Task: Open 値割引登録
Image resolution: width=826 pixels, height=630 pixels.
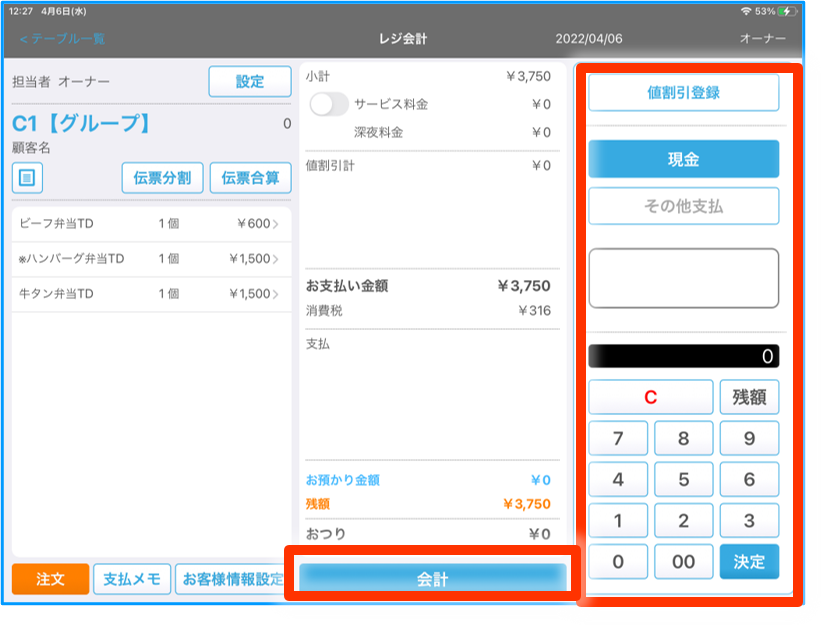Action: click(683, 93)
